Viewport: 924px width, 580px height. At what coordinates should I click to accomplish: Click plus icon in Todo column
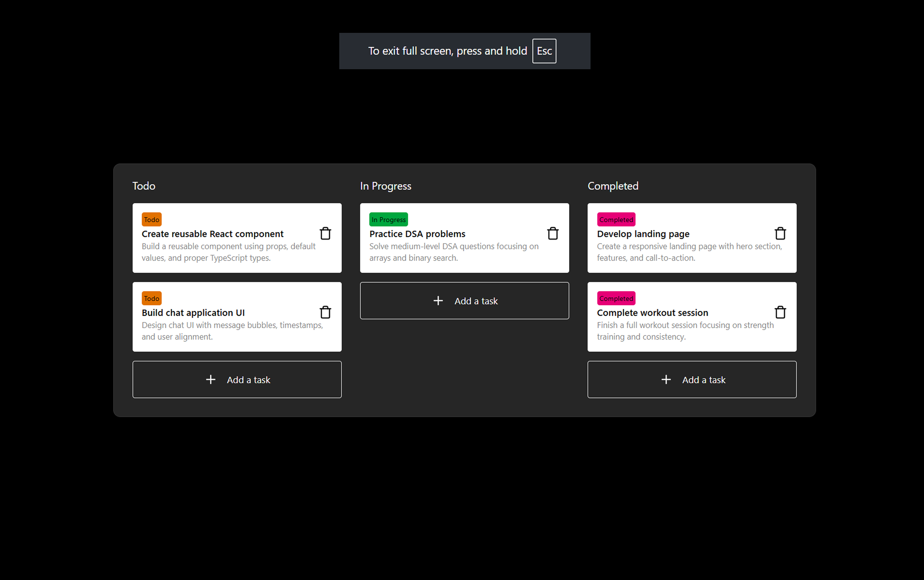[x=211, y=380]
